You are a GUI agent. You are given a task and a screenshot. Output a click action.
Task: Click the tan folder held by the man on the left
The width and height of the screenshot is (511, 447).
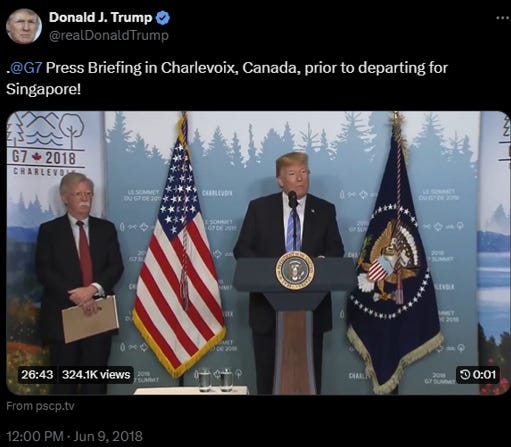[x=90, y=319]
